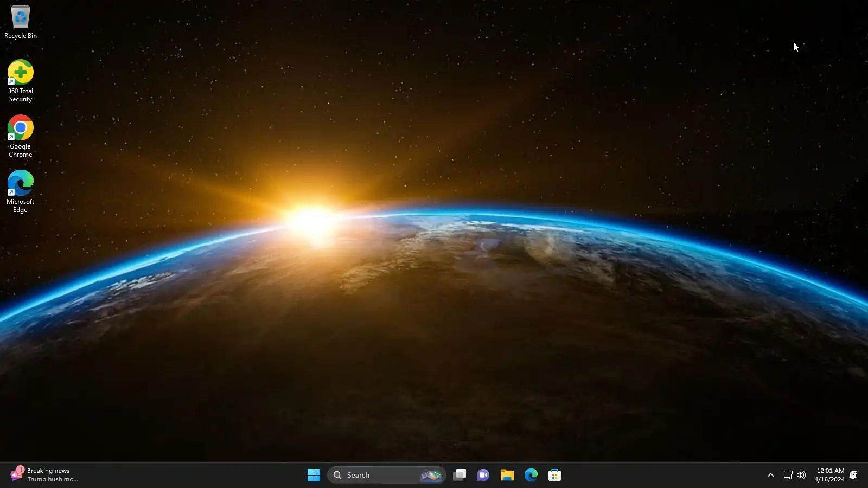Open File Explorer from the taskbar
Screen dimensions: 868x488
tap(507, 475)
